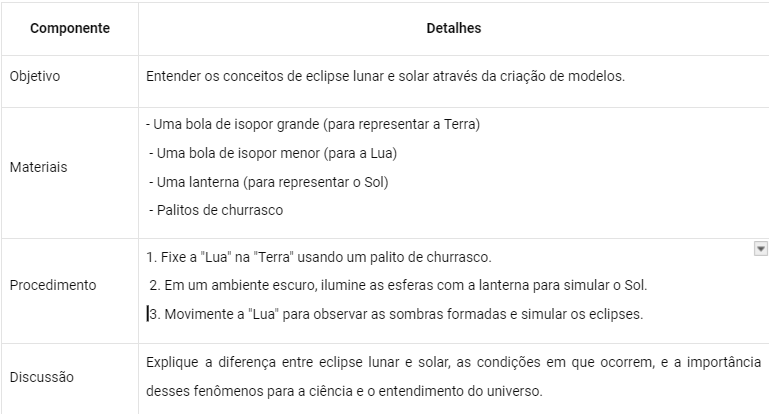This screenshot has width=769, height=414.
Task: Click the Uma bola de isopor grande line
Action: pos(313,124)
